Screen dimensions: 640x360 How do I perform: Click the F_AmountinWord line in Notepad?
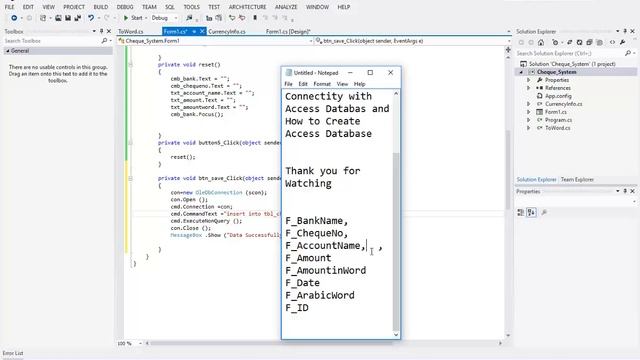(x=325, y=270)
